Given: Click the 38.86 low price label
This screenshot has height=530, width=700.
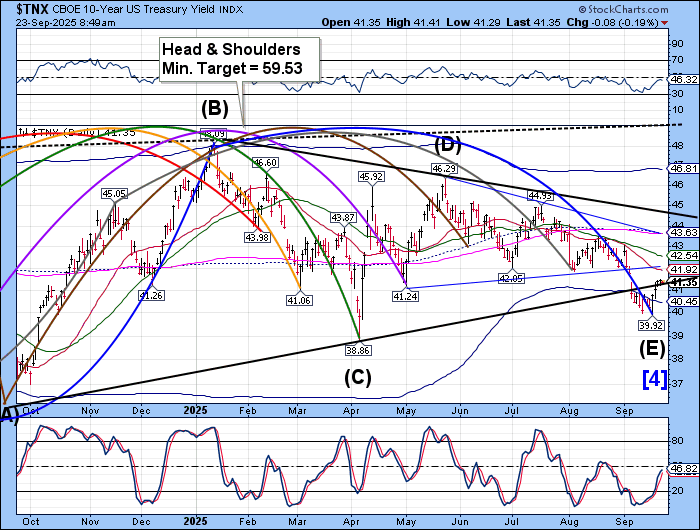Looking at the screenshot, I should point(357,352).
